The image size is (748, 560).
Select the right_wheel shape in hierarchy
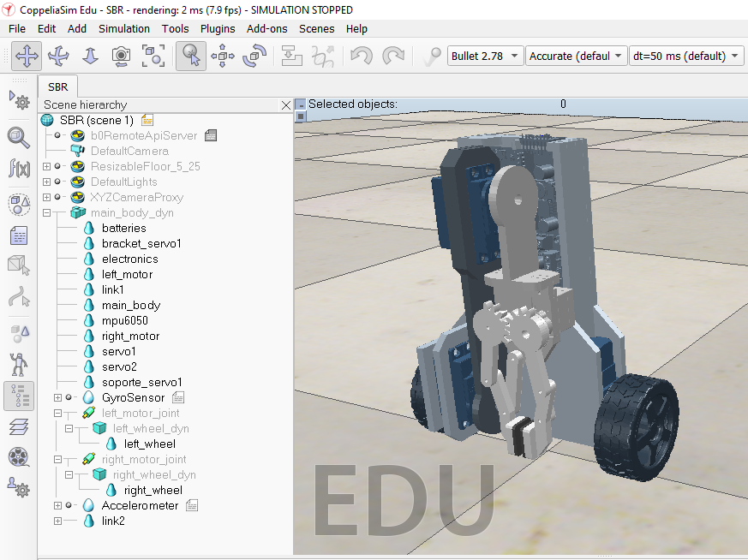[153, 491]
